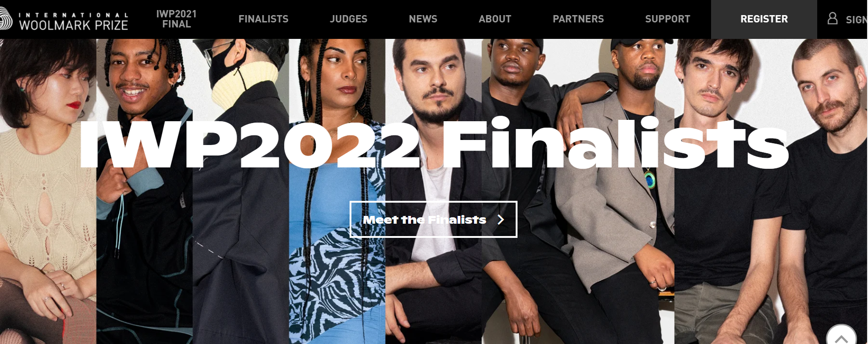The height and width of the screenshot is (344, 868).
Task: Open the News section
Action: pyautogui.click(x=423, y=19)
